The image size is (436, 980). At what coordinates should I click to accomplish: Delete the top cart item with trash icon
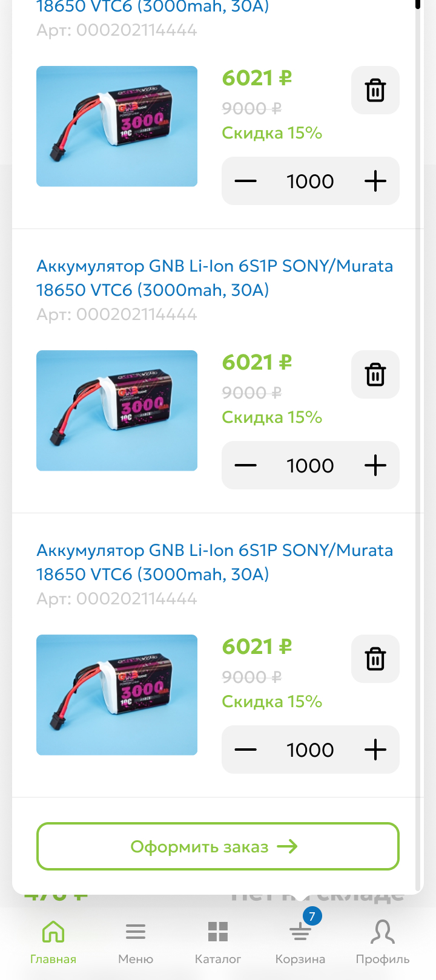click(x=375, y=90)
